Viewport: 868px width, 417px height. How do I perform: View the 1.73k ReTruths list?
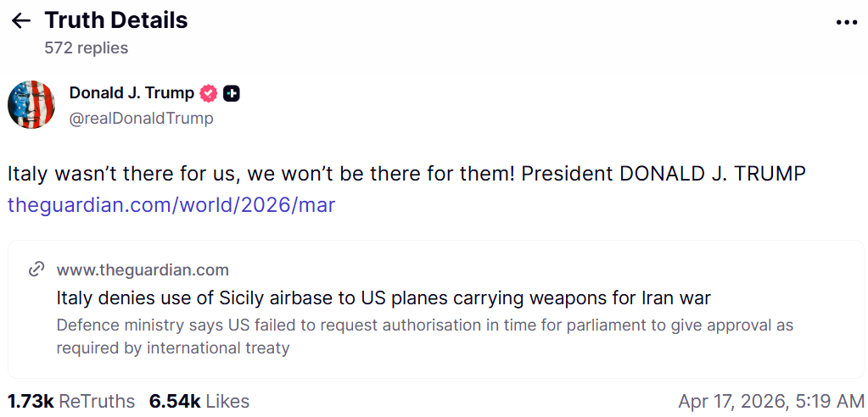(71, 401)
